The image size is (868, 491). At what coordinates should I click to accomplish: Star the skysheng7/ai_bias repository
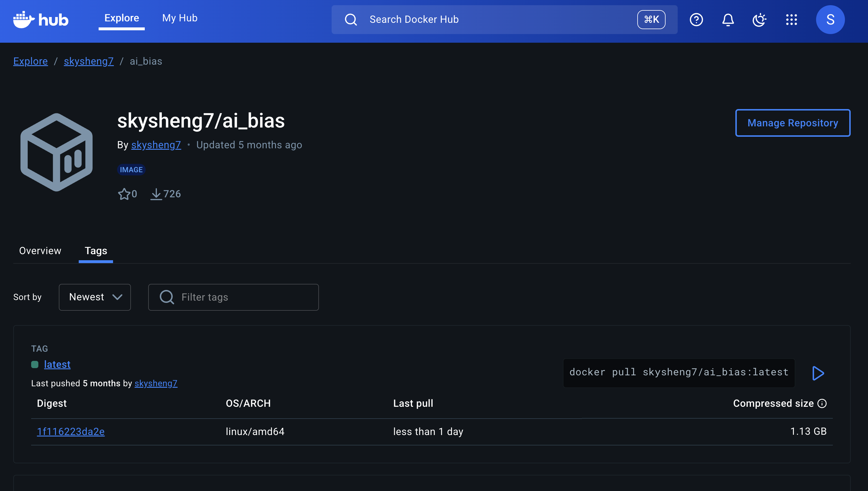(124, 194)
